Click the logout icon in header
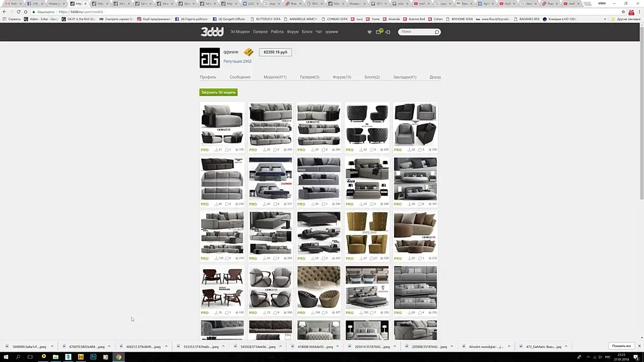 pyautogui.click(x=387, y=32)
